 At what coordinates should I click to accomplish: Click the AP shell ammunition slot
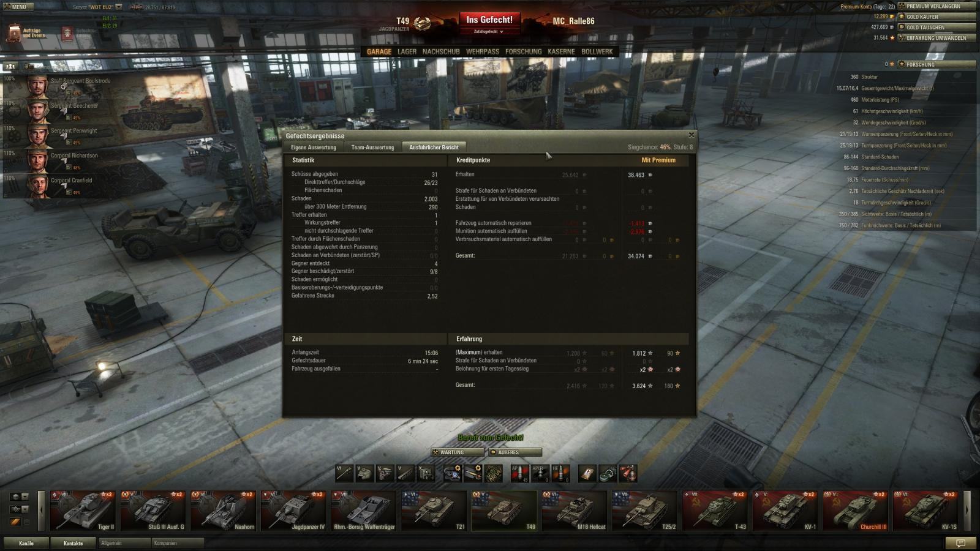pos(519,473)
